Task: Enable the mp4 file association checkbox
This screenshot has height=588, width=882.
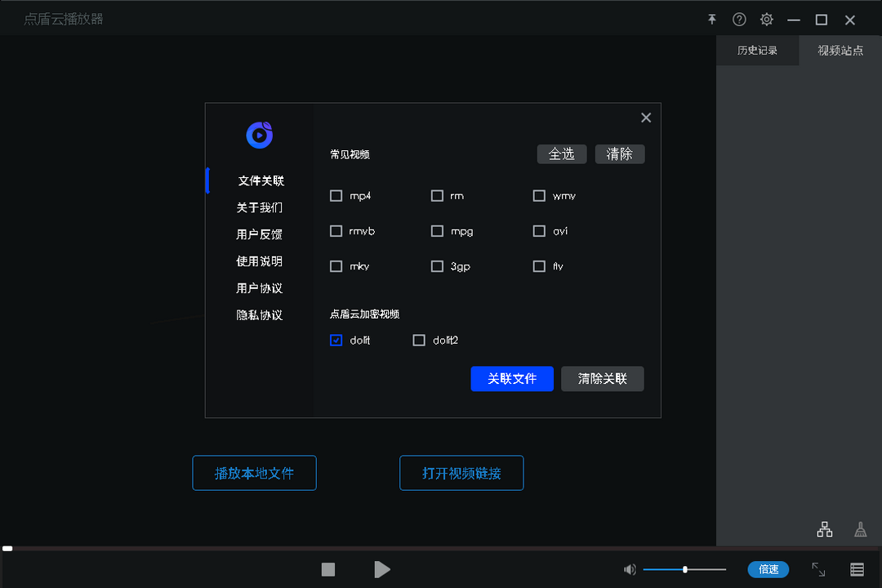Action: click(x=336, y=195)
